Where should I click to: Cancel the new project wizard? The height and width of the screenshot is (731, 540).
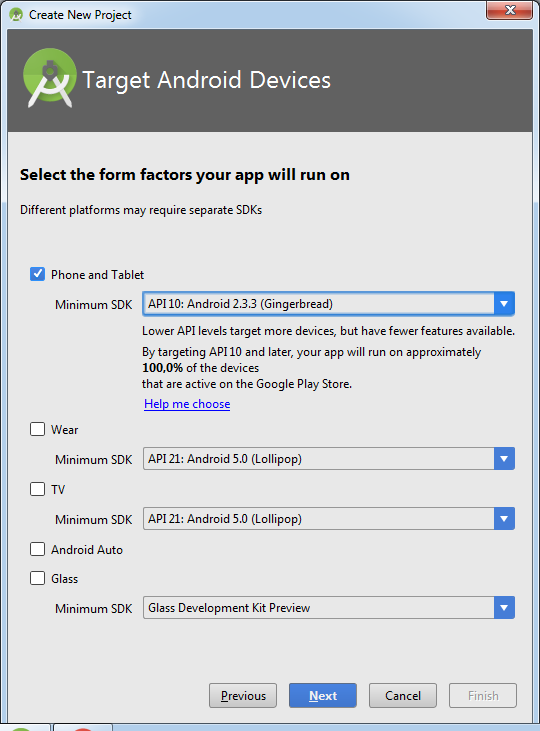tap(403, 696)
